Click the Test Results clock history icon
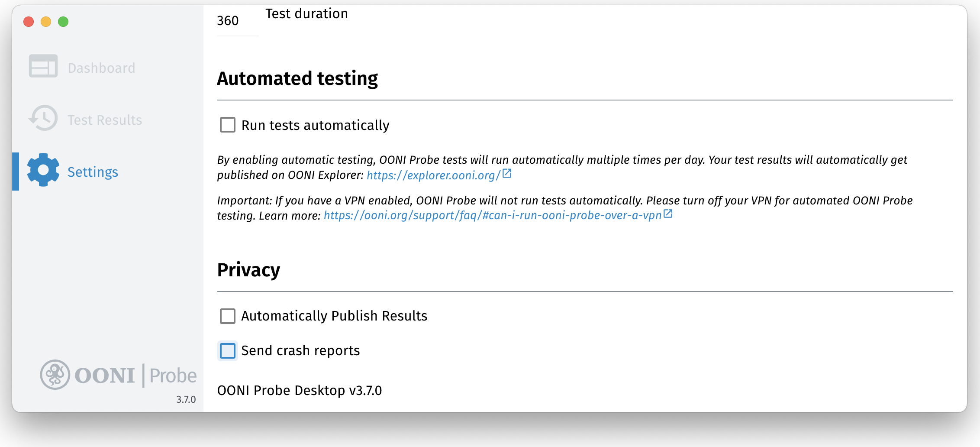Image resolution: width=980 pixels, height=447 pixels. click(43, 118)
